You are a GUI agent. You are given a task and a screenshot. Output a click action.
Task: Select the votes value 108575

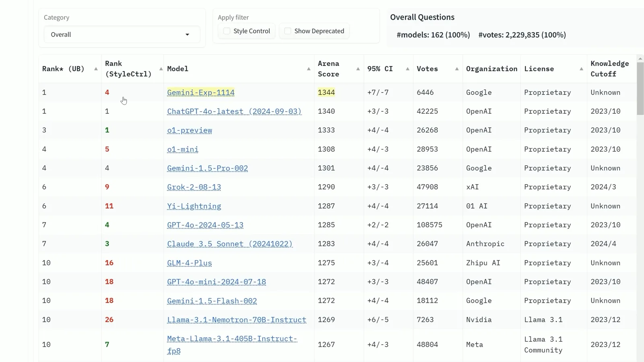[x=429, y=225]
